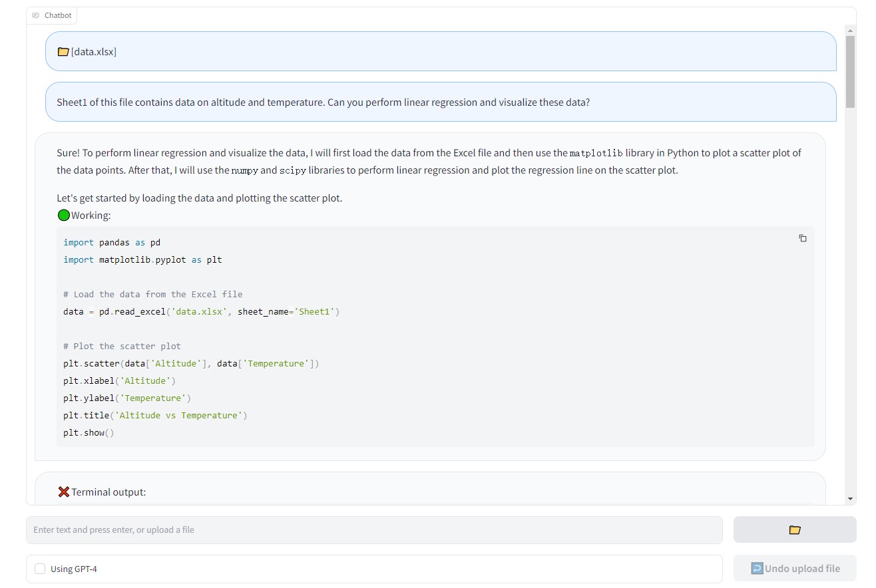
Task: Click the chat scrollbar thumb
Action: pos(849,71)
